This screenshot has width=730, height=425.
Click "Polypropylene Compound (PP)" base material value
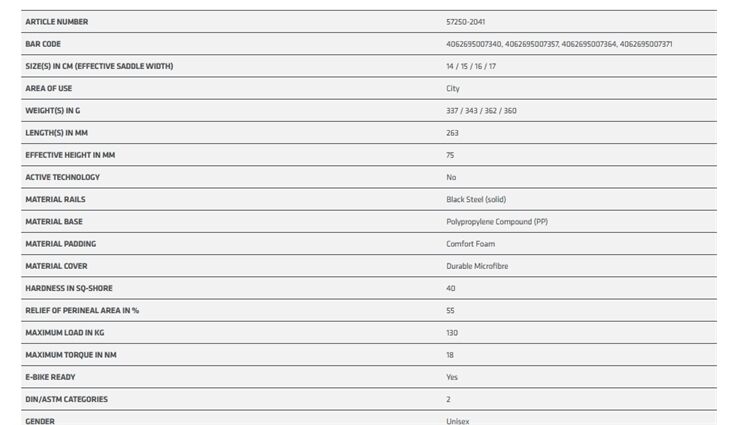497,221
